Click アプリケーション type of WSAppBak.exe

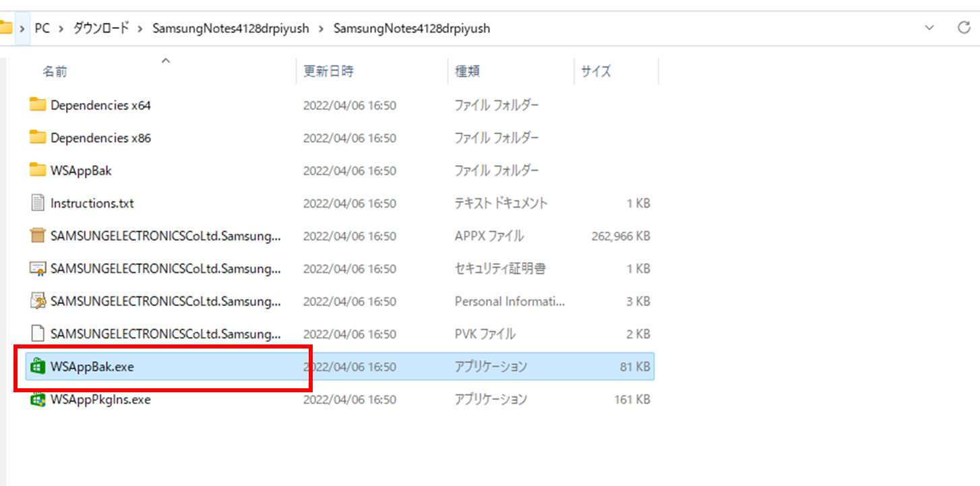491,367
